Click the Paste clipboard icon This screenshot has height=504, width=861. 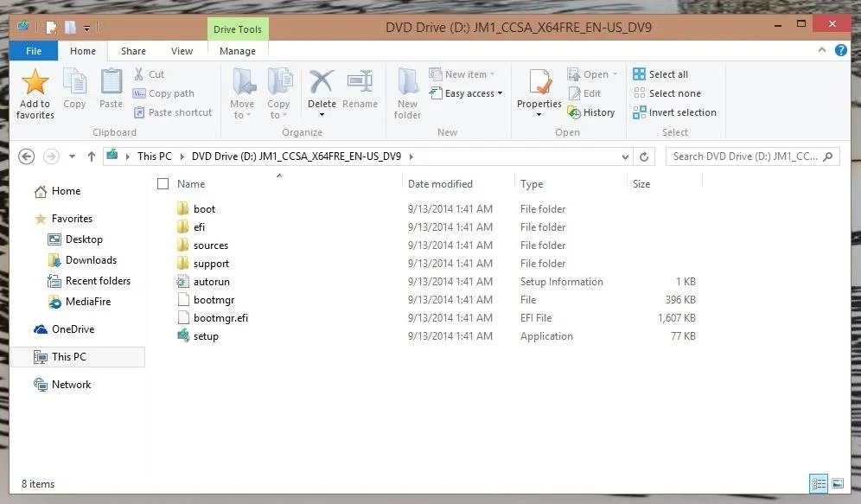(x=111, y=81)
